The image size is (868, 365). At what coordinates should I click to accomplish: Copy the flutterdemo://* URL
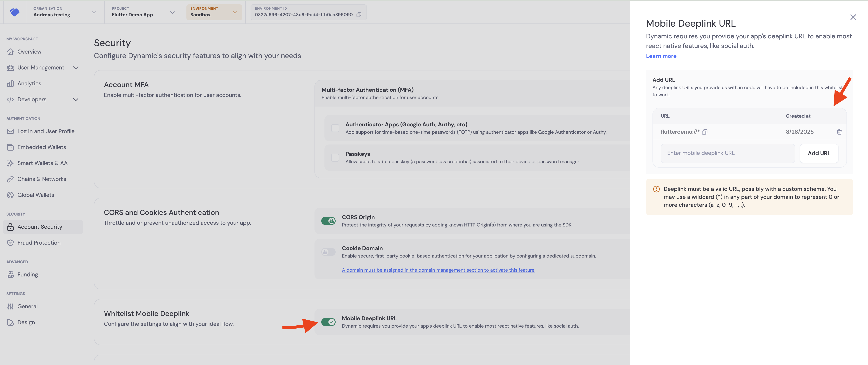point(704,132)
